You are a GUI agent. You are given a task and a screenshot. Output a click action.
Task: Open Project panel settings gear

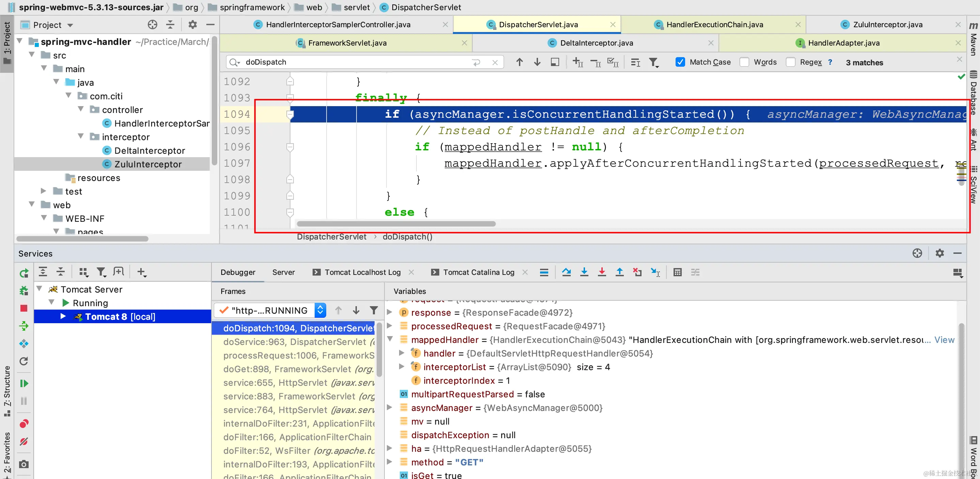(x=192, y=25)
